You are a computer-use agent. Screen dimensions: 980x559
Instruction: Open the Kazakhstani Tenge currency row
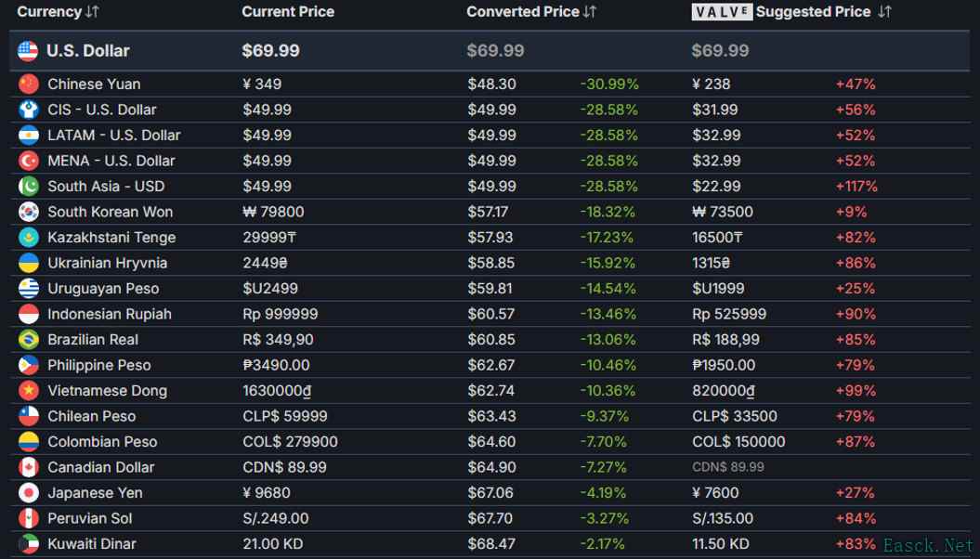click(111, 238)
